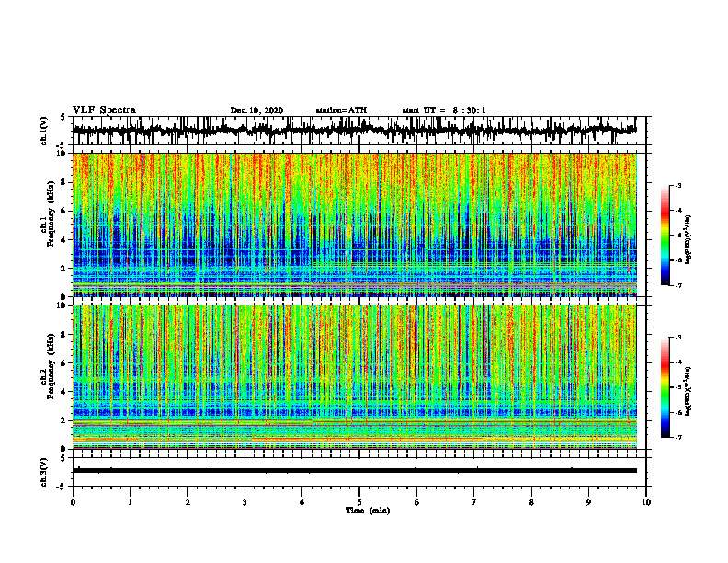Viewport: 728px width, 563px height.
Task: Click the ch.1 spectrogram color bar
Action: [665, 236]
